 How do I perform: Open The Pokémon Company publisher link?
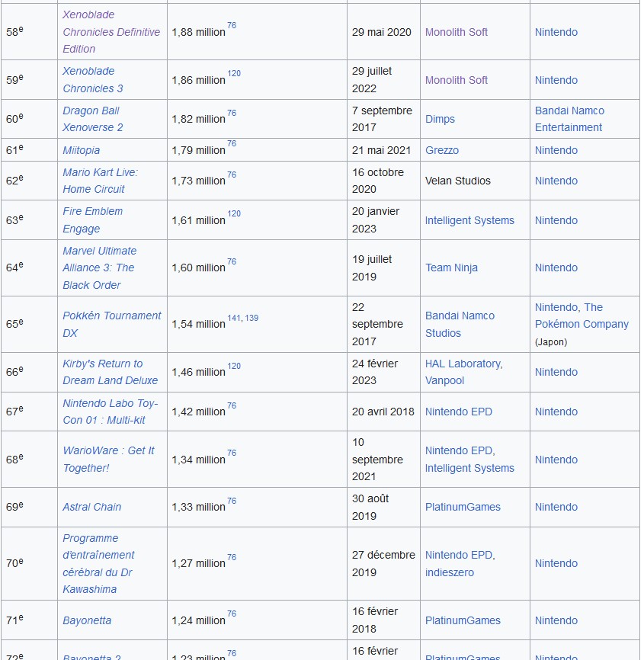click(x=582, y=316)
